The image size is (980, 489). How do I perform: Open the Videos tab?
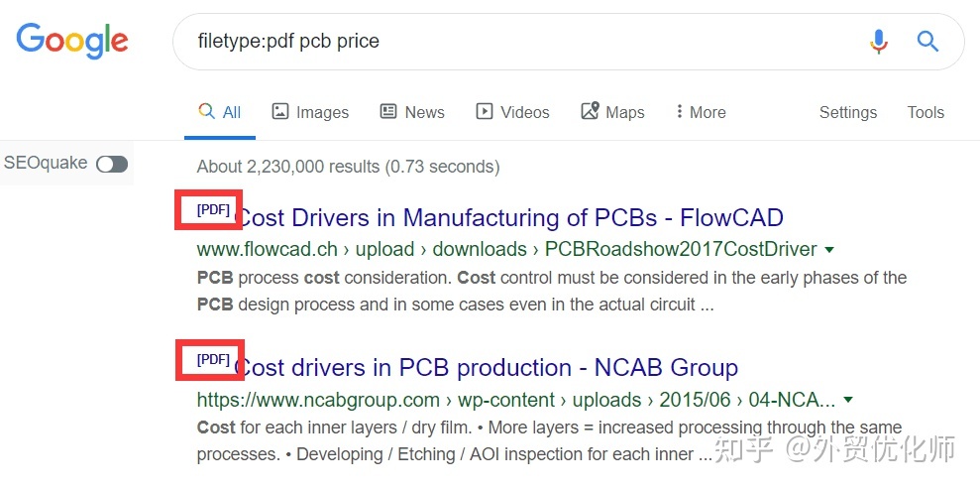point(512,112)
